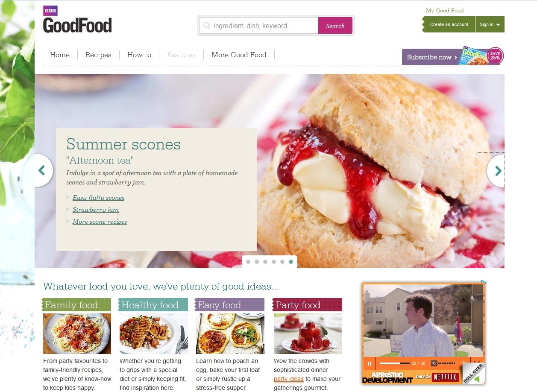The height and width of the screenshot is (392, 537).
Task: Open the Easy fluffy scones link
Action: tap(99, 198)
